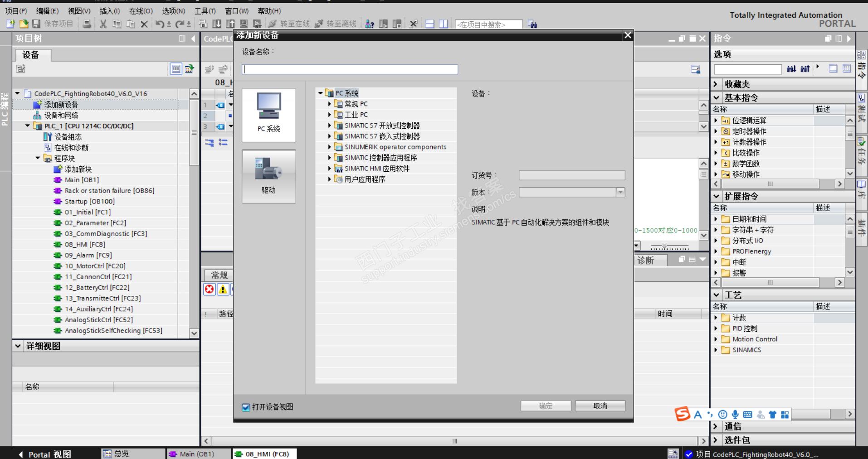Screen dimensions: 868x459
Task: Open the 版本 dropdown in dialog
Action: click(620, 193)
